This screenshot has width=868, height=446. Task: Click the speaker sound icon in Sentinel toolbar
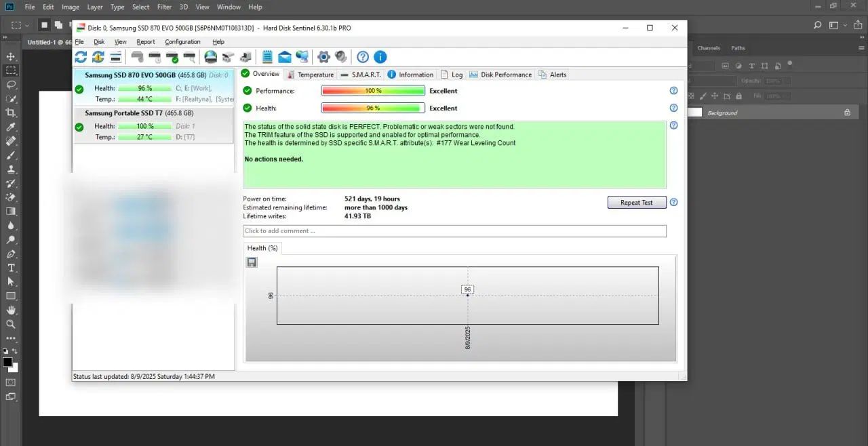coord(341,57)
